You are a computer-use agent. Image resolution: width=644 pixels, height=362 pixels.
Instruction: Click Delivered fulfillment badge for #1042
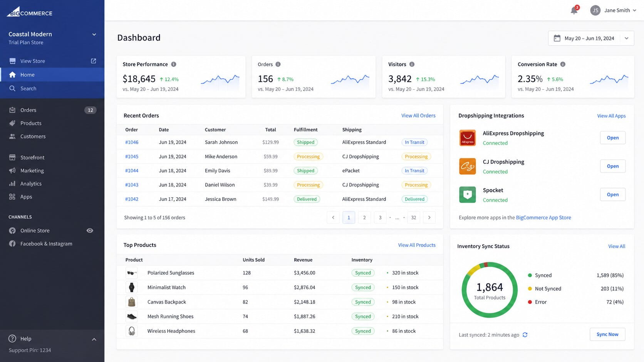[307, 199]
